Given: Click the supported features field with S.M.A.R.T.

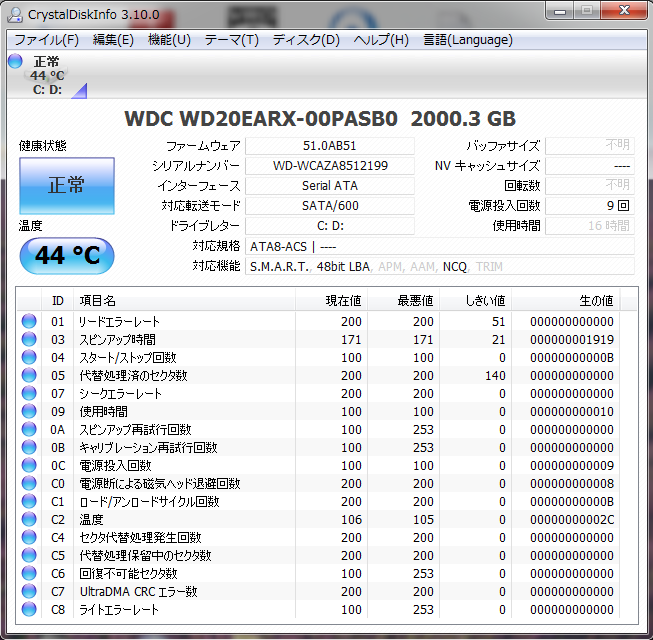Looking at the screenshot, I should (x=440, y=266).
